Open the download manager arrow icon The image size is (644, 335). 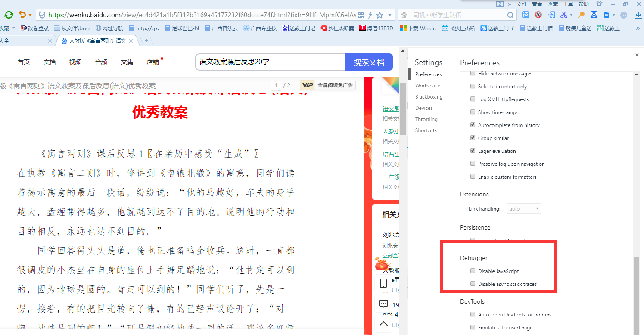click(638, 15)
